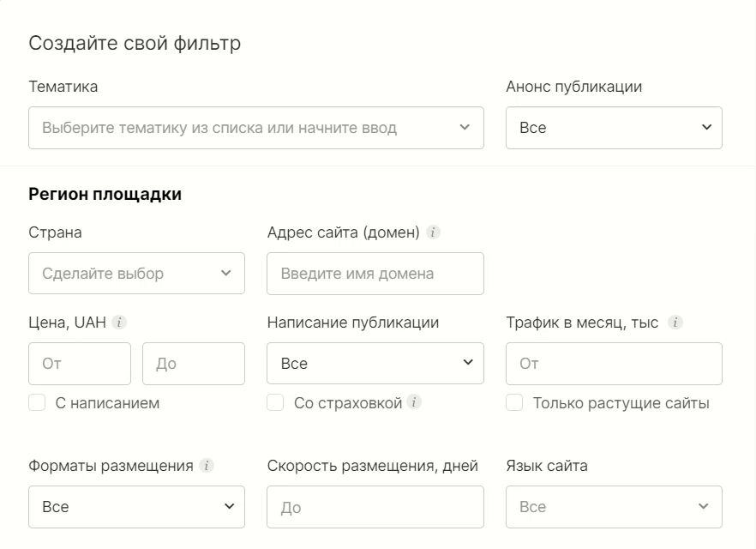This screenshot has height=549, width=756.
Task: Open the Анонс публикации dropdown
Action: click(614, 127)
